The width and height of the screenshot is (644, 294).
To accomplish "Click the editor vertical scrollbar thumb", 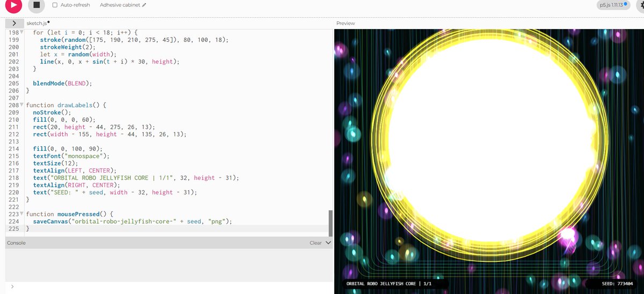I will coord(330,223).
